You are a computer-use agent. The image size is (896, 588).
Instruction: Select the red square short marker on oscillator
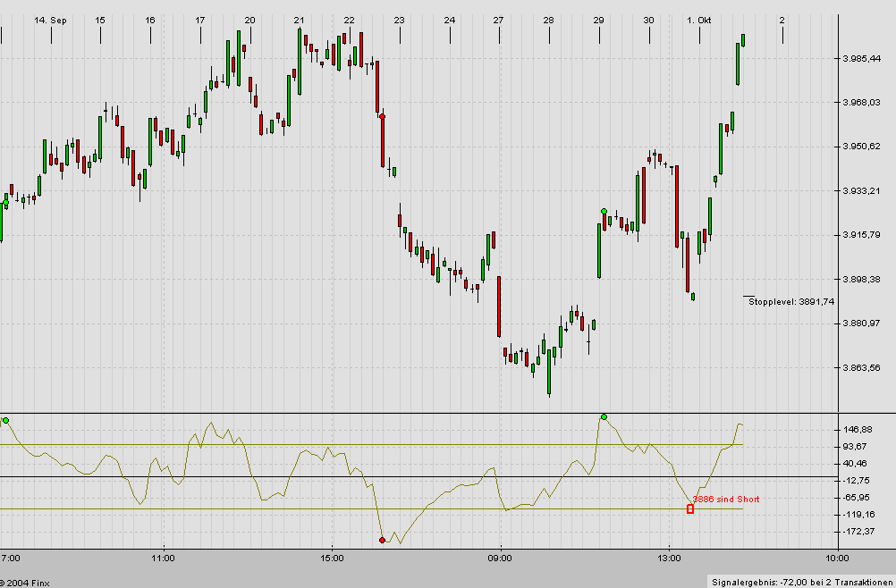tap(689, 509)
